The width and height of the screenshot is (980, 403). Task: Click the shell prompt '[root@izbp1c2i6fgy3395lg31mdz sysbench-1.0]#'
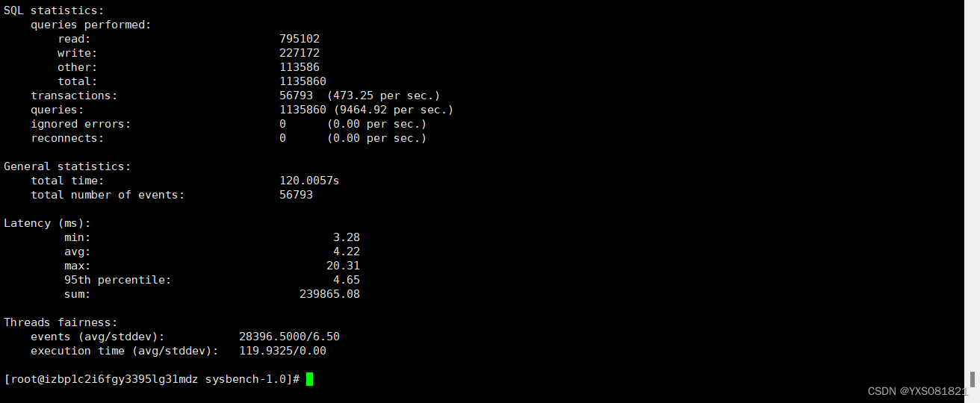click(x=152, y=379)
